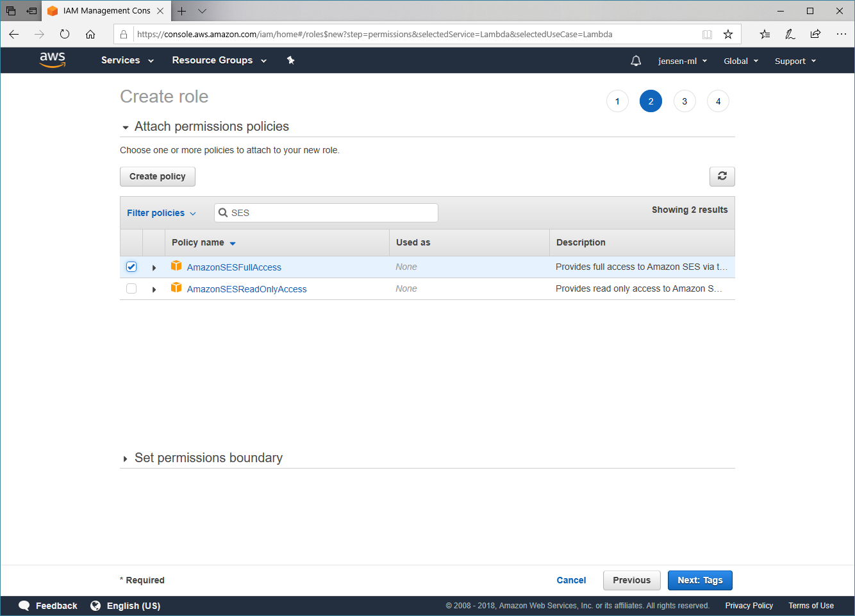This screenshot has width=855, height=616.
Task: Click the browser home icon
Action: tap(90, 35)
